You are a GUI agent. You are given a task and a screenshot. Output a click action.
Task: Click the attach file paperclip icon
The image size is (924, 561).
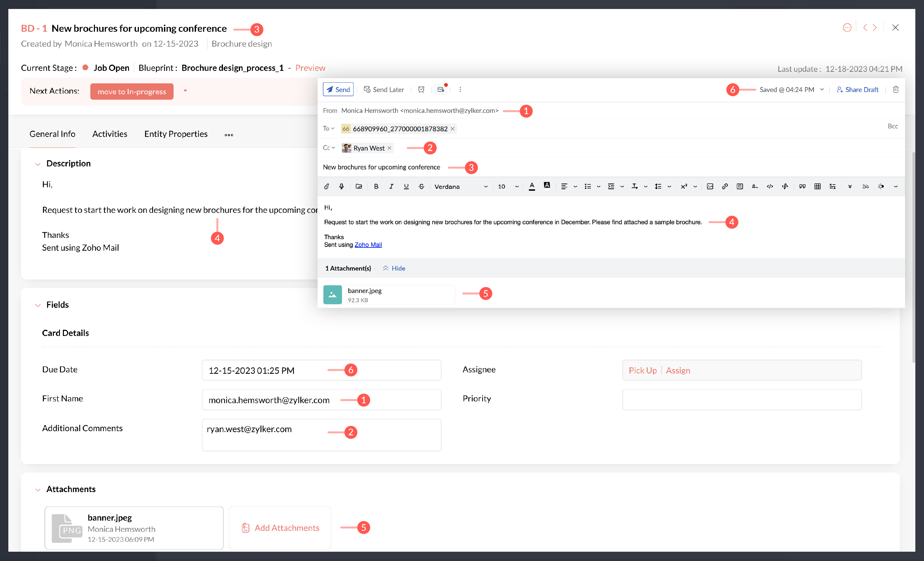326,186
